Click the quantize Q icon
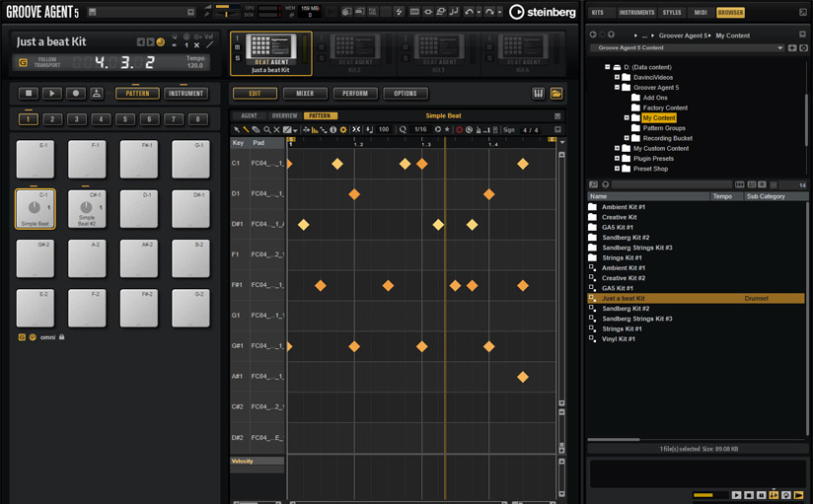This screenshot has height=504, width=813. (403, 129)
